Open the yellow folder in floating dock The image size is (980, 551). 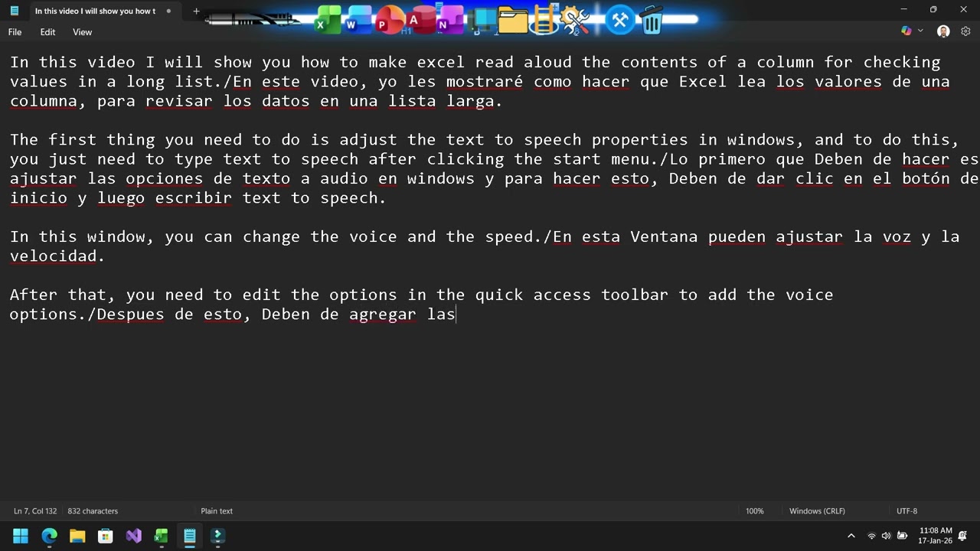click(x=513, y=21)
